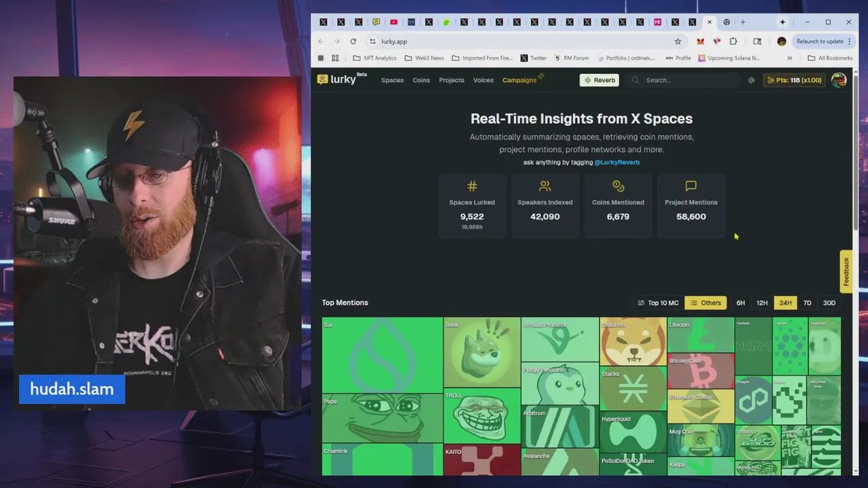The width and height of the screenshot is (868, 488).
Task: Switch time range to 7D
Action: [807, 303]
